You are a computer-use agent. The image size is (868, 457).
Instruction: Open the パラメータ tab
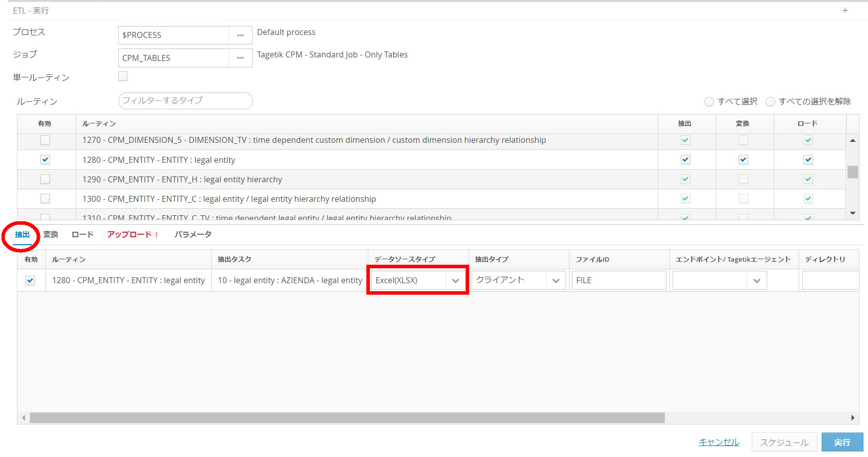coord(193,234)
